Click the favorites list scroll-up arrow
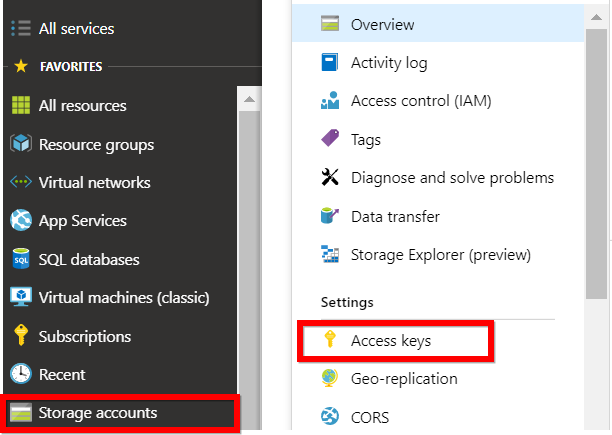Screen dimensions: 612x435 (x=249, y=99)
